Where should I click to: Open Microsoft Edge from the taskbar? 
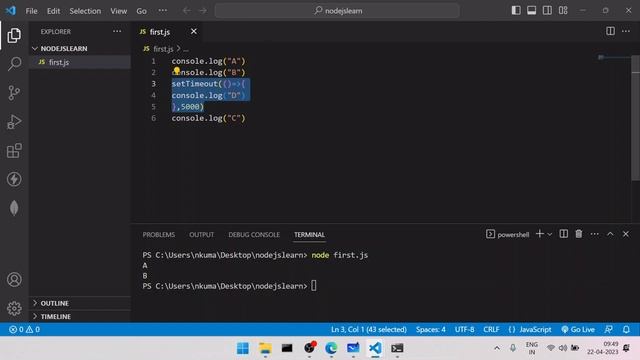pos(331,348)
